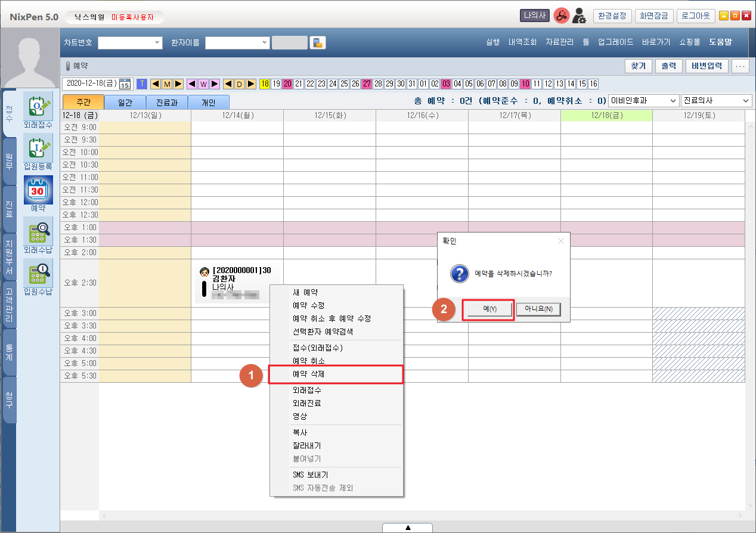This screenshot has width=756, height=533.
Task: Click the red stethoscope icon
Action: tap(561, 16)
